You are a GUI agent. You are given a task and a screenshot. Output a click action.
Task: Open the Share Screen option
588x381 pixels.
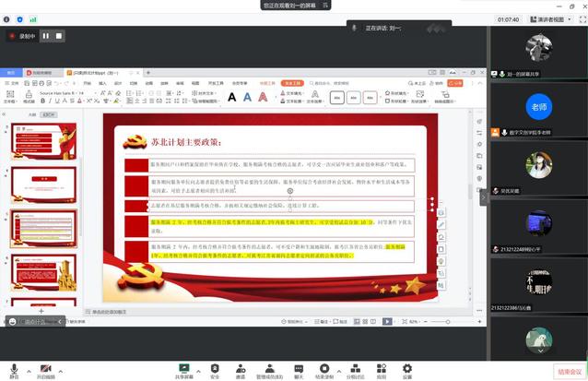coord(183,368)
